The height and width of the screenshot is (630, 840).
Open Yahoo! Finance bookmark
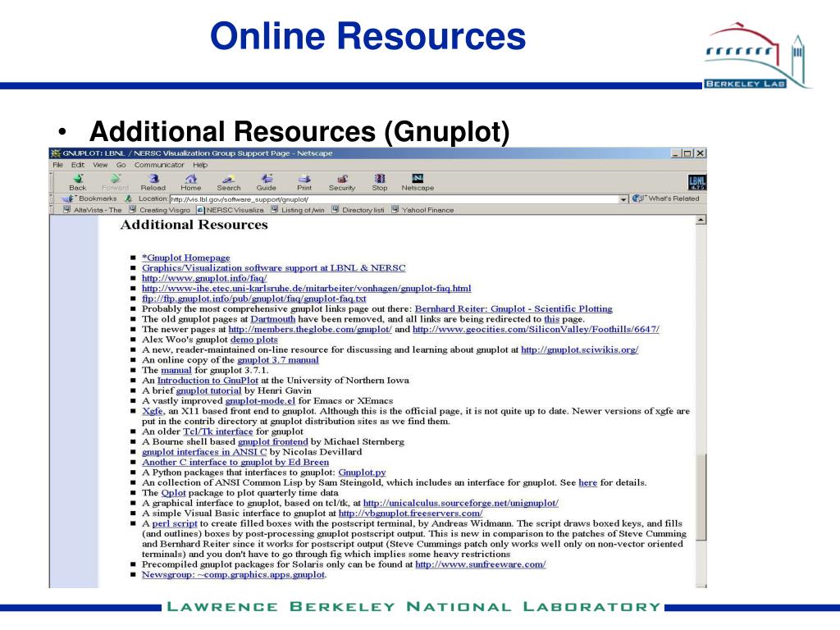422,210
